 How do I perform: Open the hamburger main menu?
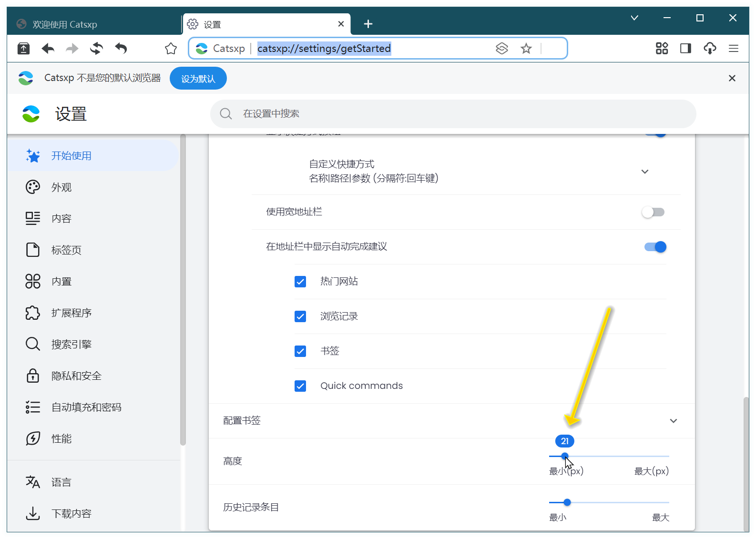pos(734,48)
